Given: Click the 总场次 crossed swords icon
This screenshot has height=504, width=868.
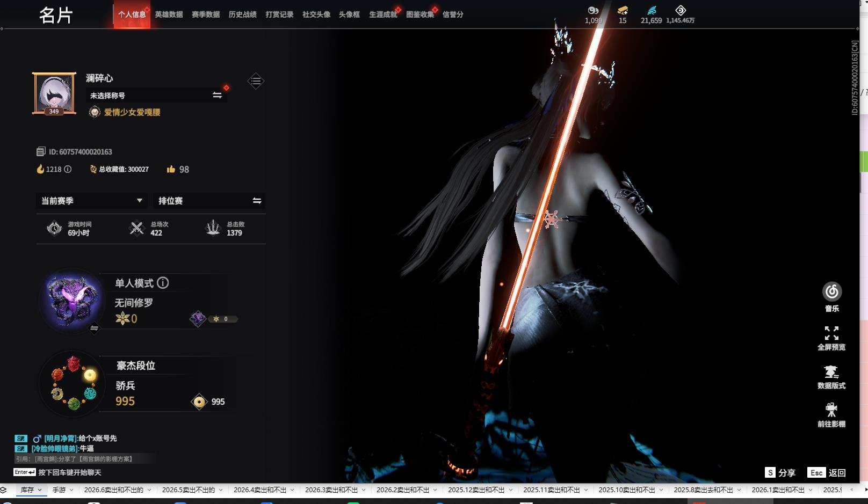Looking at the screenshot, I should point(137,228).
